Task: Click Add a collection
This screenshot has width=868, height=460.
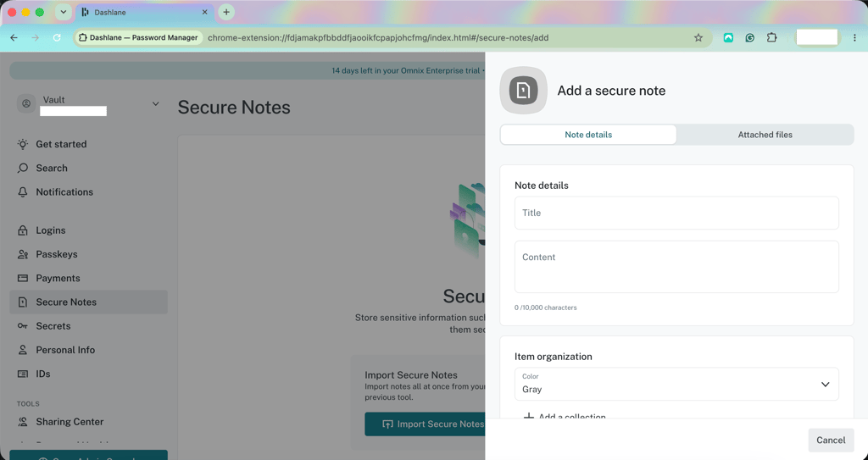Action: pos(565,416)
